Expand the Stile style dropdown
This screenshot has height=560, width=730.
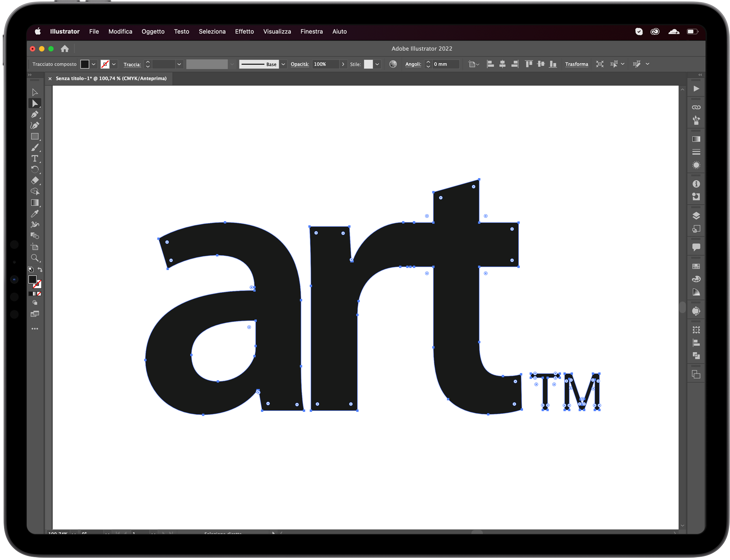377,64
